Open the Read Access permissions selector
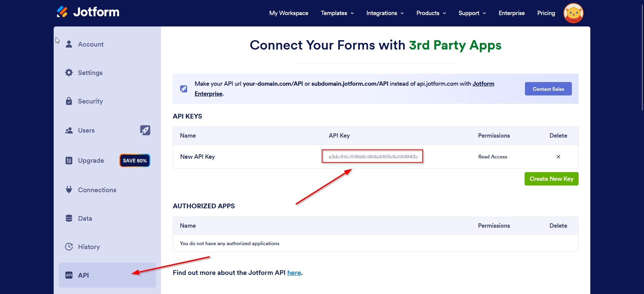 (x=493, y=157)
